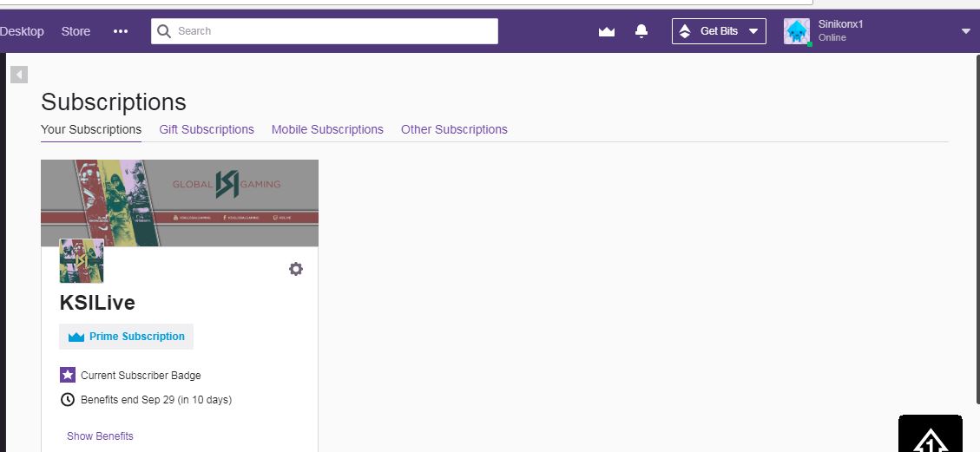Screen dimensions: 980x452
Task: Switch to the Mobile Subscriptions tab
Action: 327,129
